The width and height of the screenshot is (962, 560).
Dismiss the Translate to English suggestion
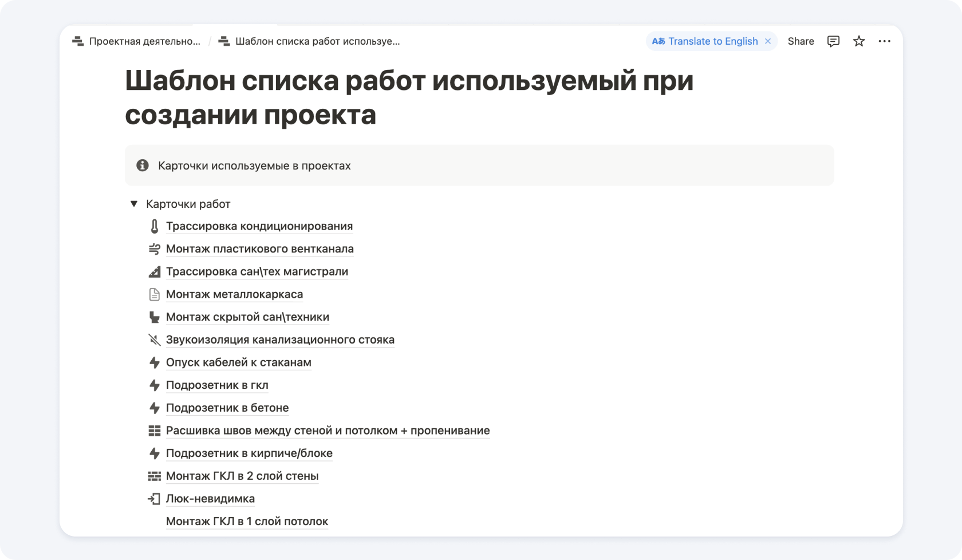point(768,41)
